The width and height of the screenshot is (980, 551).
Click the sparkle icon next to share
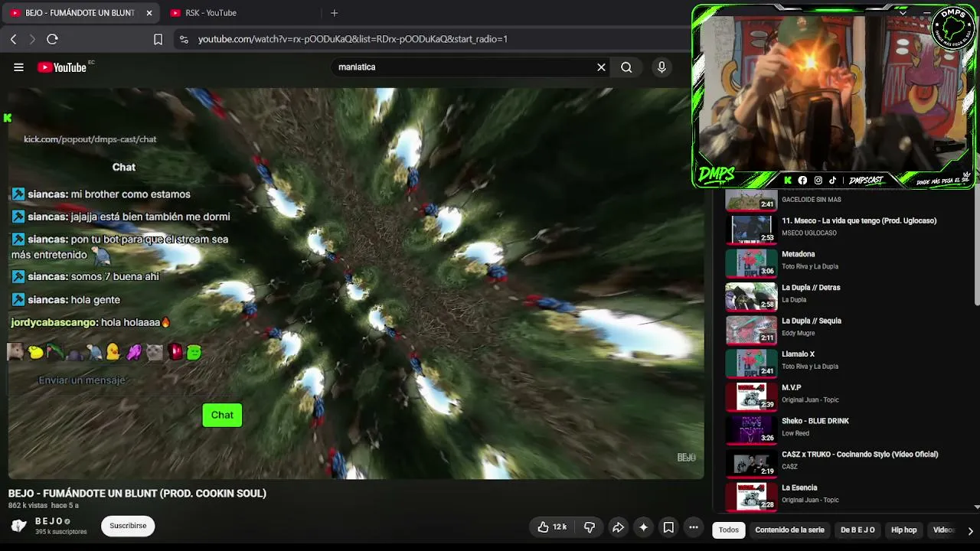pyautogui.click(x=643, y=527)
